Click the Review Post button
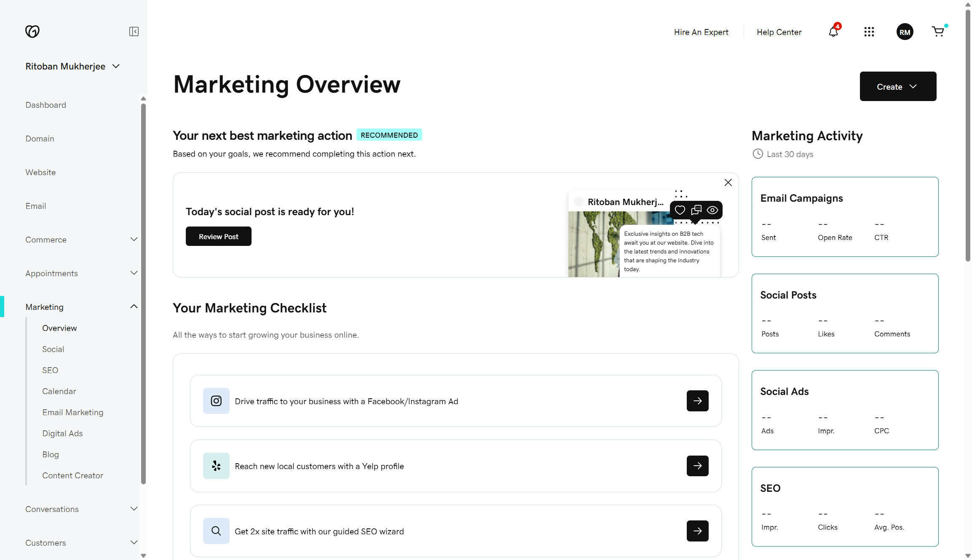The width and height of the screenshot is (972, 560). pyautogui.click(x=218, y=236)
